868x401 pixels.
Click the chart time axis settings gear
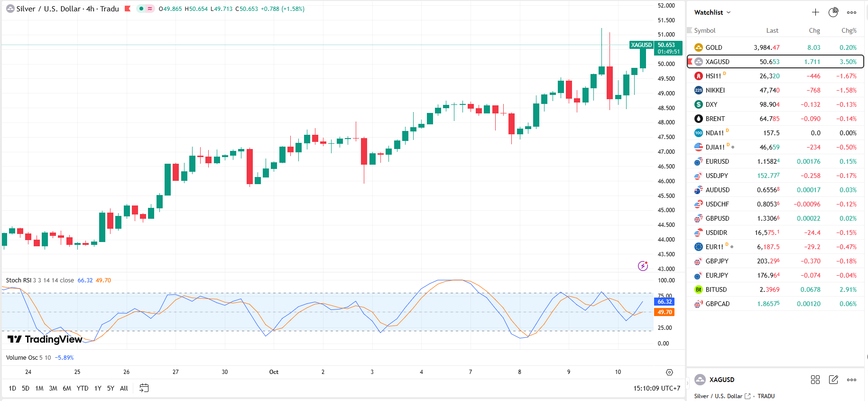(669, 372)
